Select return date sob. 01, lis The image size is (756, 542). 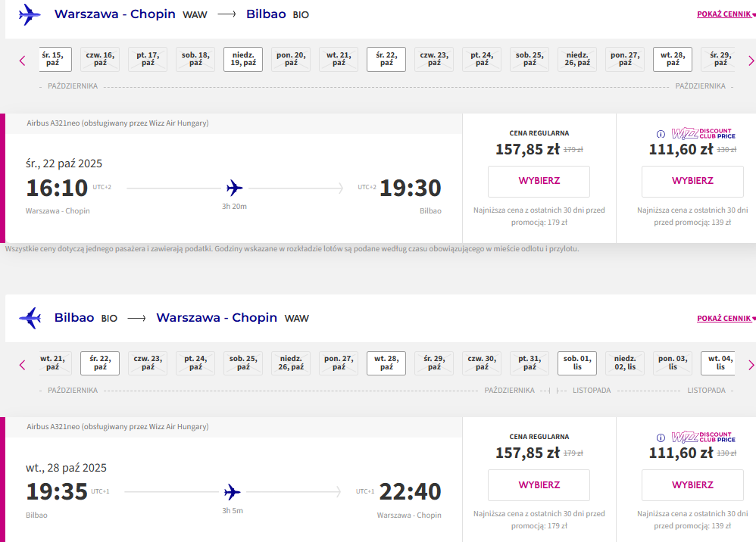tap(577, 363)
